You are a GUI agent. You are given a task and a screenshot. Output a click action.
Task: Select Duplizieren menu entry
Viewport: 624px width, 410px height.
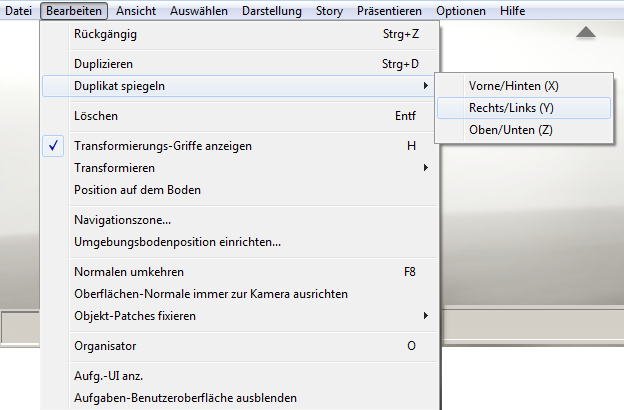[239, 64]
